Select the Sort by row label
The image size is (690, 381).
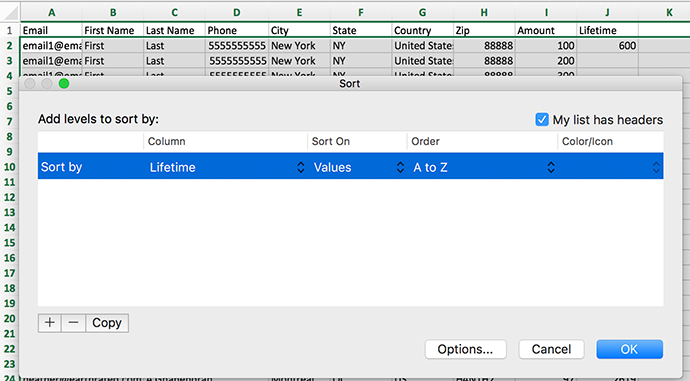click(62, 167)
